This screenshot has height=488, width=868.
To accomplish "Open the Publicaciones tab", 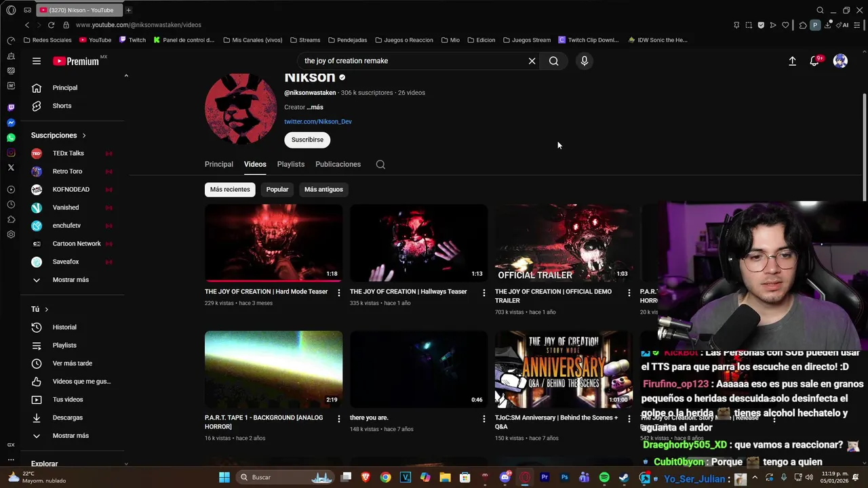I will (x=338, y=164).
